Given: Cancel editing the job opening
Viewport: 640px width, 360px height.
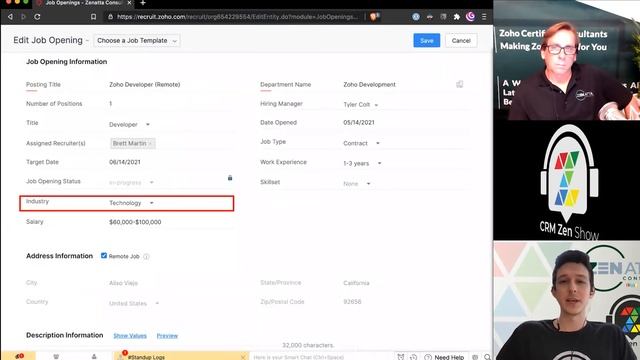Looking at the screenshot, I should [x=461, y=40].
